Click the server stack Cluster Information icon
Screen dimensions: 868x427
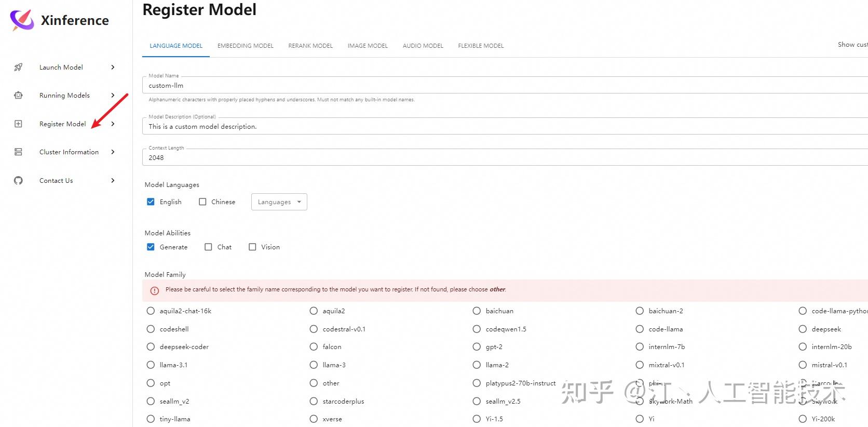tap(18, 152)
